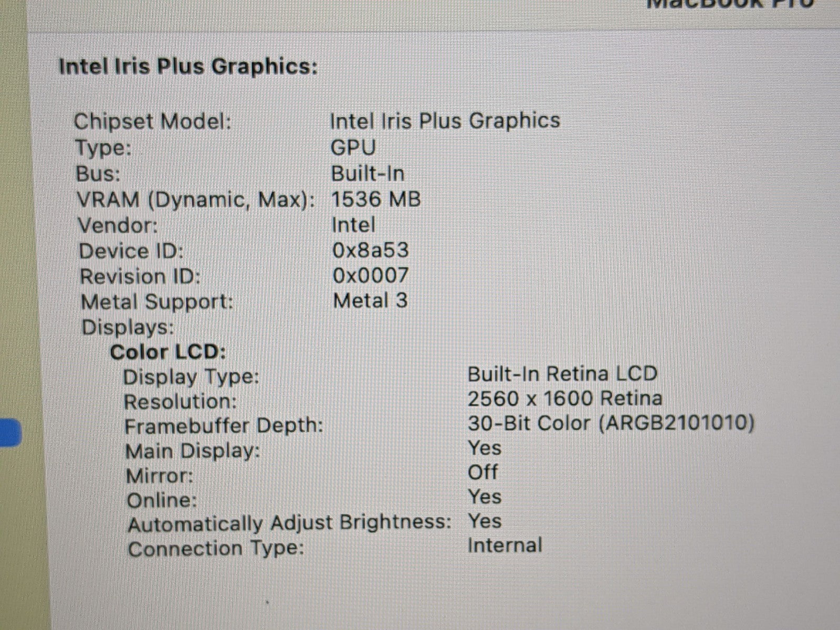Select the "30-Bit Color (ARGB2101010)" value
Image resolution: width=840 pixels, height=630 pixels.
(x=611, y=423)
